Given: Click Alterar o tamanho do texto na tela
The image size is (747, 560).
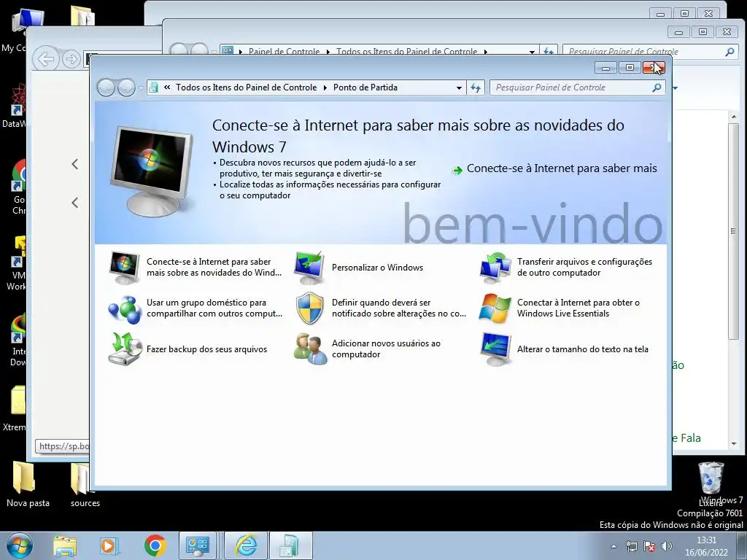Looking at the screenshot, I should (583, 349).
